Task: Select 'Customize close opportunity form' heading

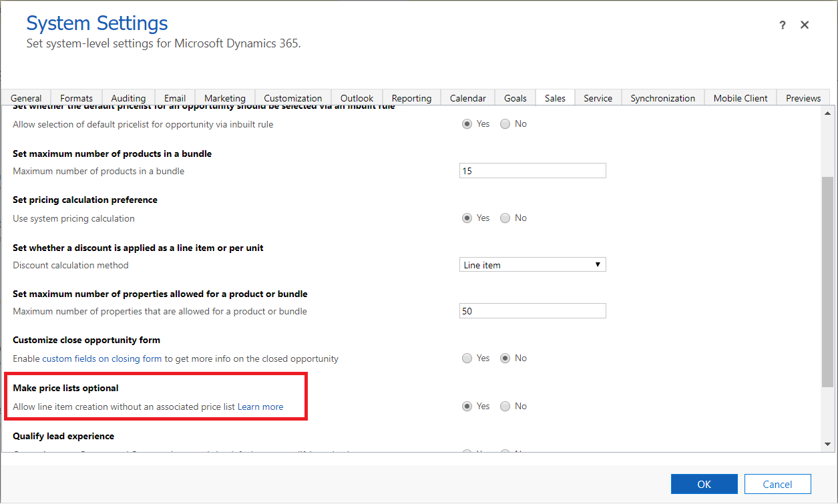Action: (x=86, y=340)
